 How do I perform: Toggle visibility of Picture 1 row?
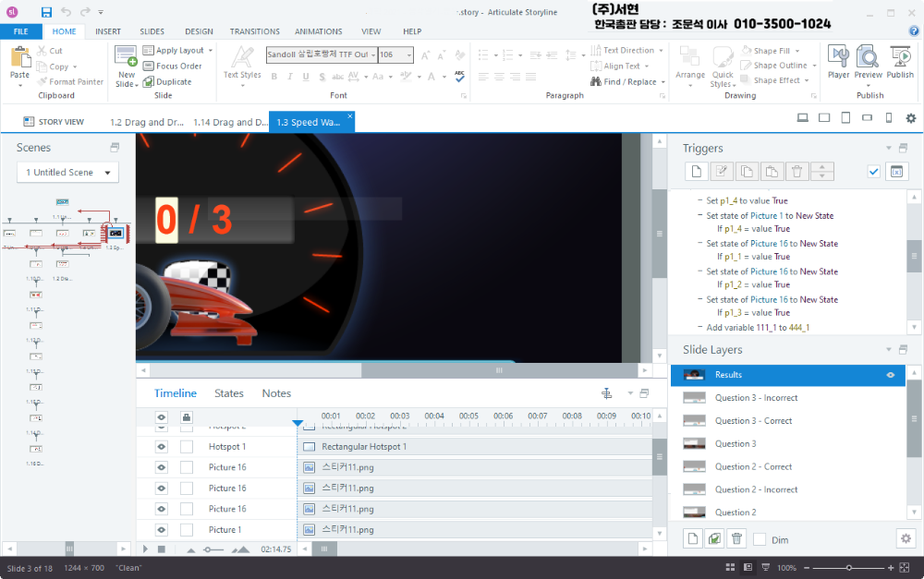pyautogui.click(x=162, y=529)
